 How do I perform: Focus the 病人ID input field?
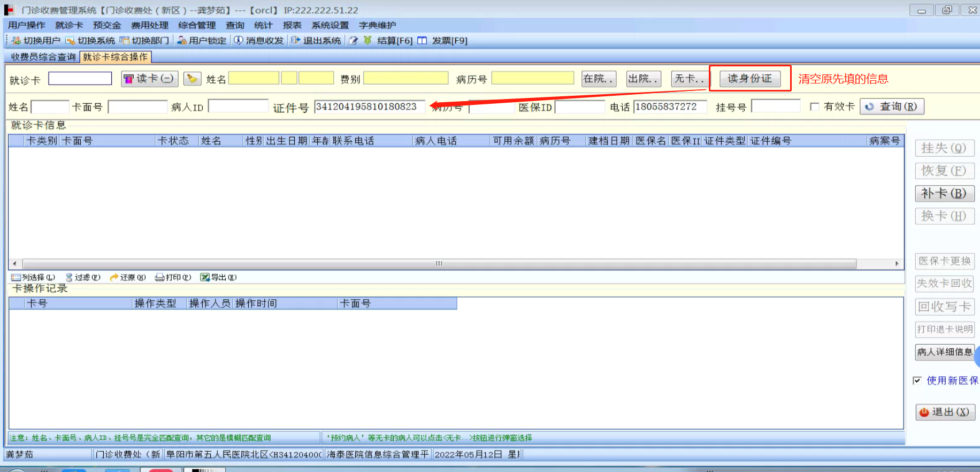pos(238,106)
